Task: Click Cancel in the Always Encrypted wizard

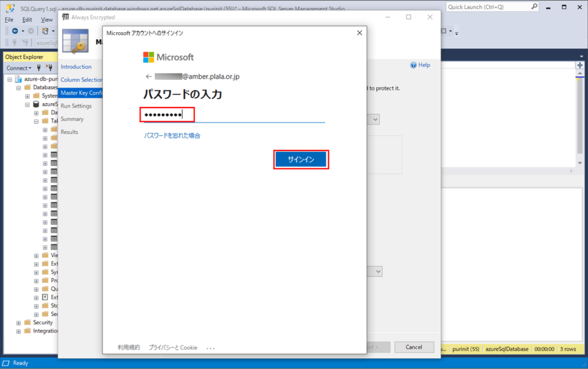Action: tap(413, 347)
